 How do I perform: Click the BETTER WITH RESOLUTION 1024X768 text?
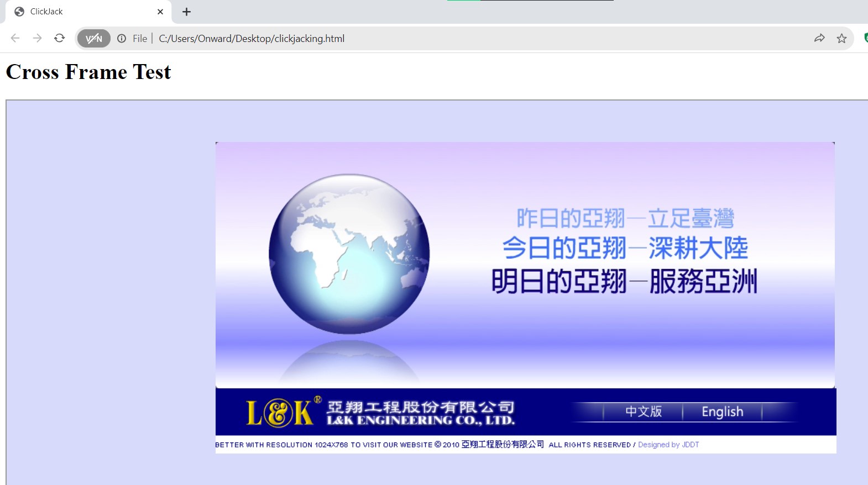pos(283,445)
